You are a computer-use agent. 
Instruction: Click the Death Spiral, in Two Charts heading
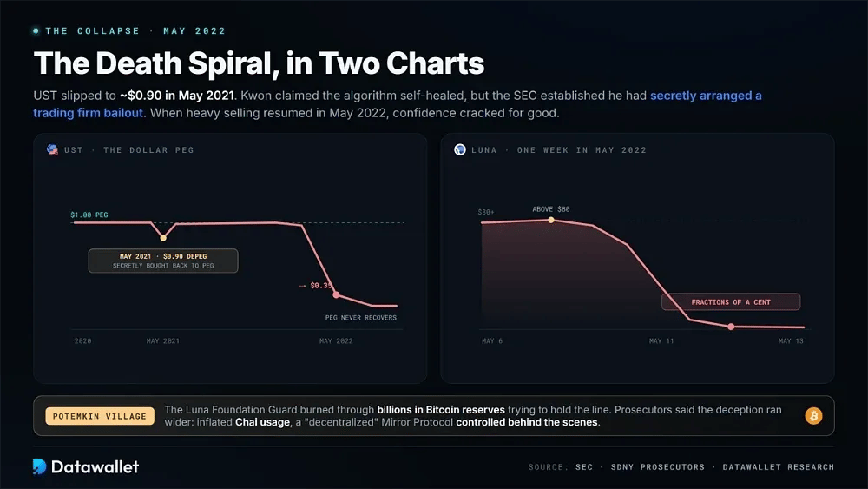click(259, 63)
